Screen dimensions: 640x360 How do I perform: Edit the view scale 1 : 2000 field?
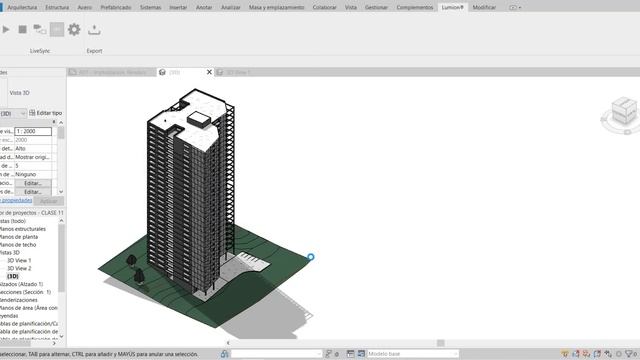(x=33, y=131)
